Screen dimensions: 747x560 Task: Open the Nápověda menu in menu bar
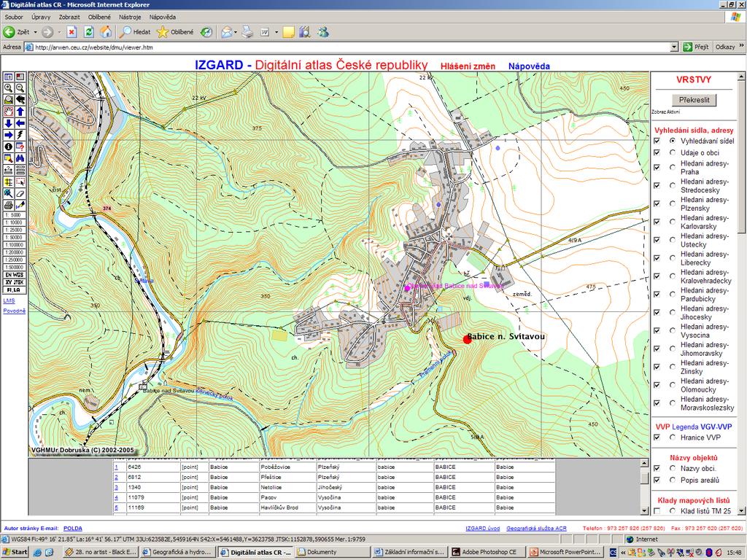(163, 17)
